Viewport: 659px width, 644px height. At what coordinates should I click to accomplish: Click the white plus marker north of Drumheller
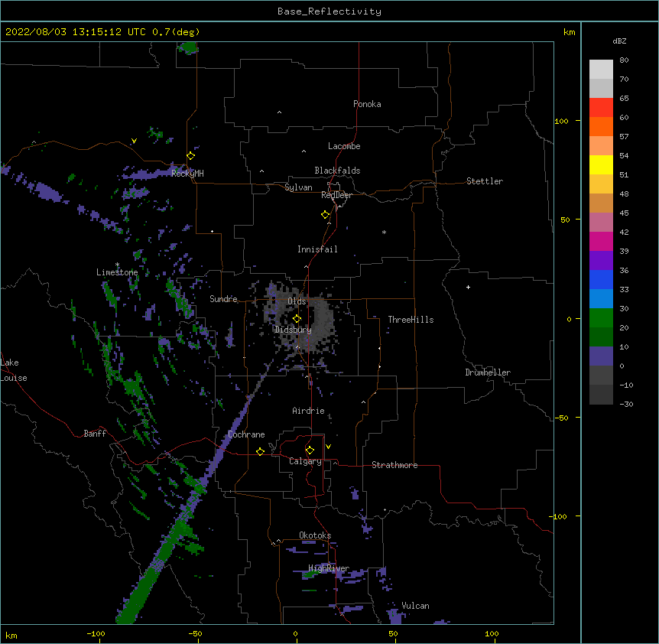(x=468, y=287)
